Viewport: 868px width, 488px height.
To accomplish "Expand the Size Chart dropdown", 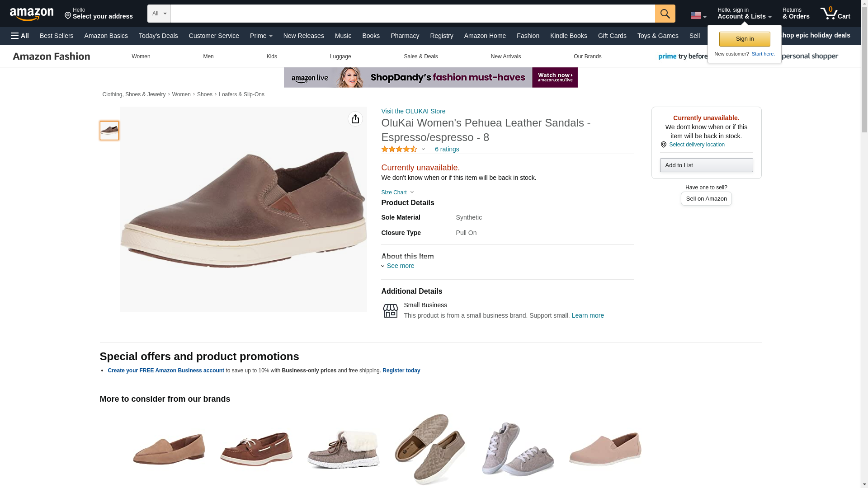I will [x=397, y=192].
